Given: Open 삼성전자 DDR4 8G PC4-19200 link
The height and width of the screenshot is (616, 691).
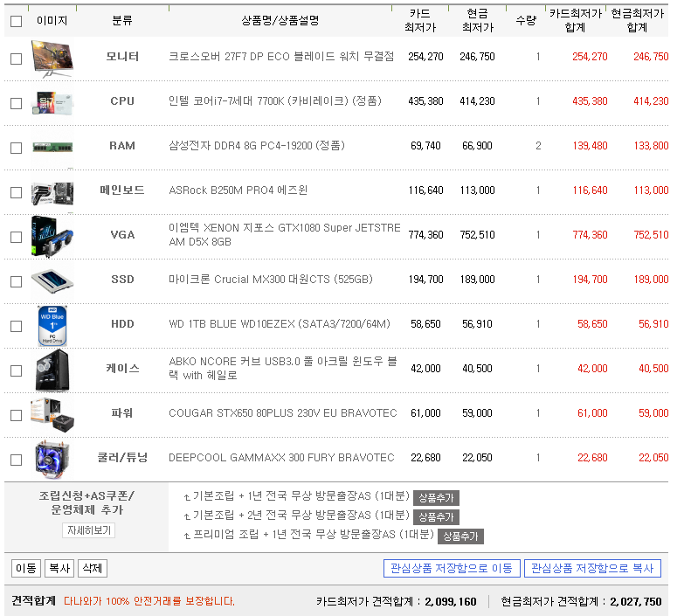Looking at the screenshot, I should [257, 145].
